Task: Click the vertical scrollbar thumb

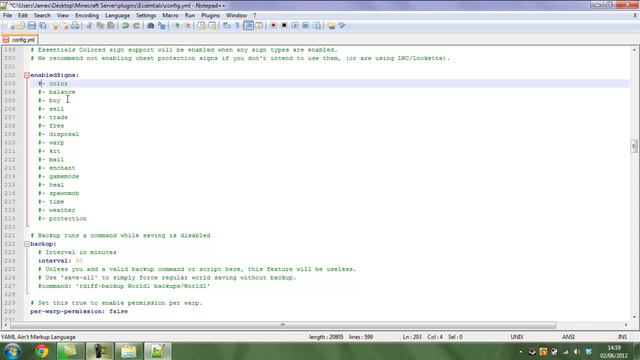Action: (634, 146)
